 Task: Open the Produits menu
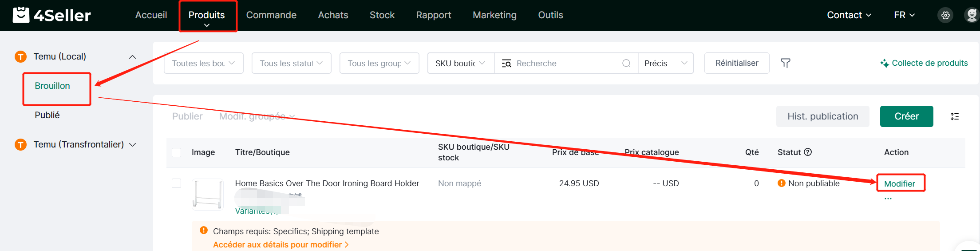click(207, 16)
